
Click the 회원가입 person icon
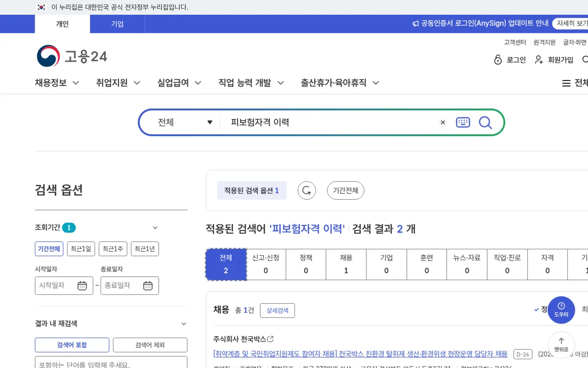(x=539, y=60)
